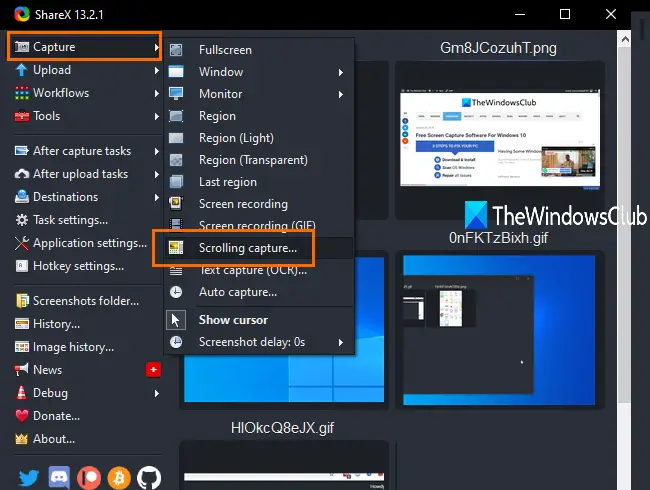This screenshot has width=650, height=490.
Task: Select Auto capture... menu entry
Action: pos(260,292)
